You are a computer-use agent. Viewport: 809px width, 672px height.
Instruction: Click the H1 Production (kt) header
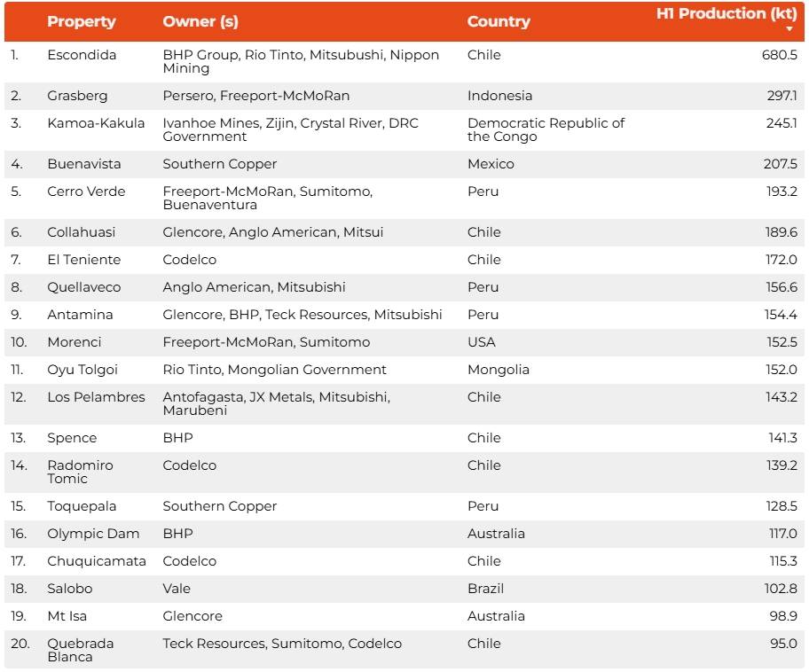[726, 14]
